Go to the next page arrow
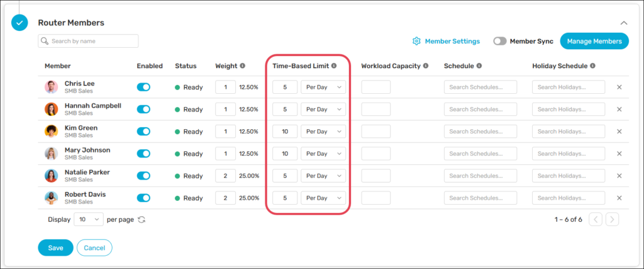Image resolution: width=644 pixels, height=269 pixels. point(612,219)
